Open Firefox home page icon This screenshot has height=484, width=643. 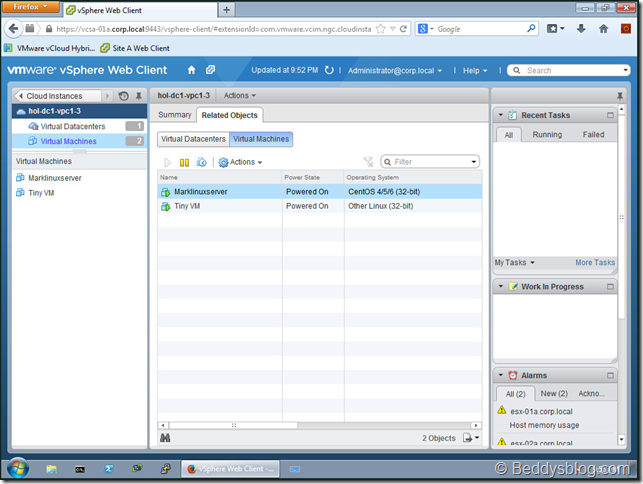click(603, 29)
